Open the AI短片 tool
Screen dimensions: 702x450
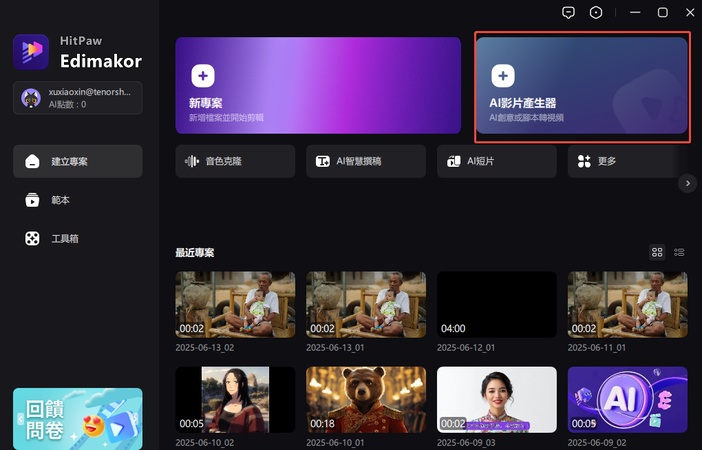(497, 161)
